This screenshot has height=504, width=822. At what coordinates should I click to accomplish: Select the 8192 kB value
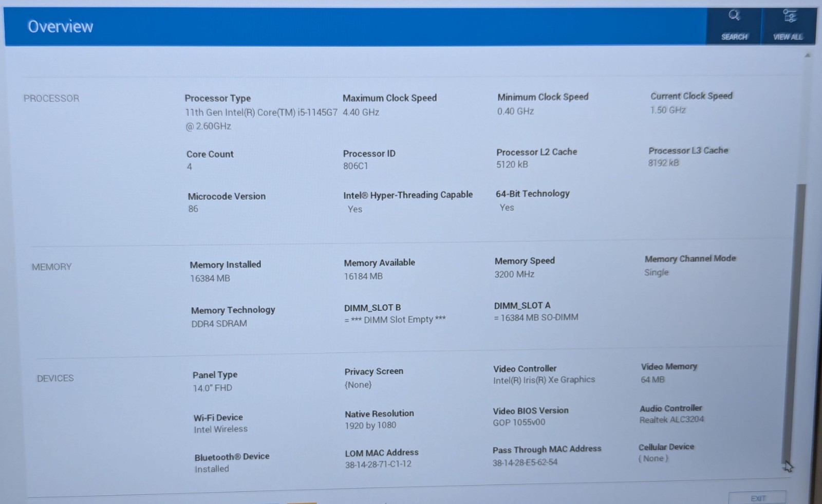coord(663,163)
